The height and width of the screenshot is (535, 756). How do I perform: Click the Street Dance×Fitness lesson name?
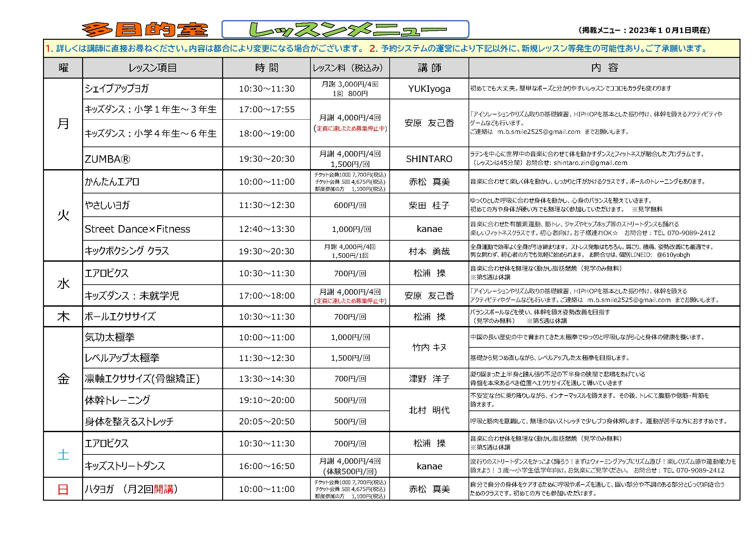coord(137,229)
